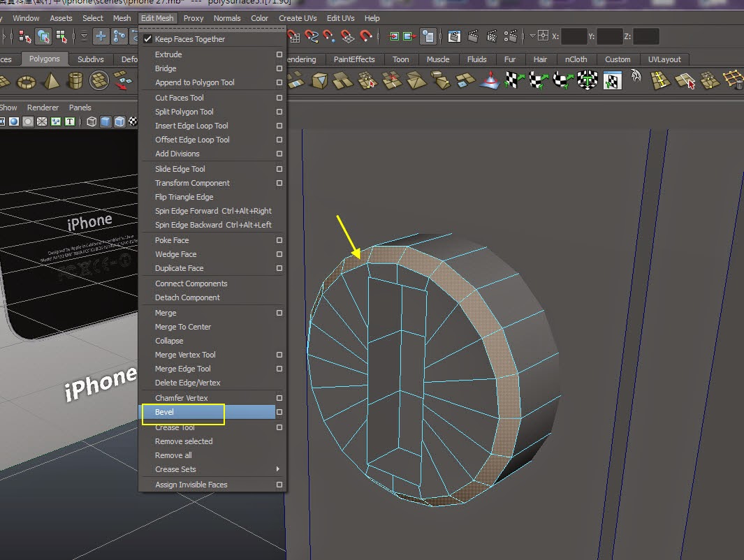Enable the snap to grids magnet icon
Screen dimensions: 744x560
point(293,36)
